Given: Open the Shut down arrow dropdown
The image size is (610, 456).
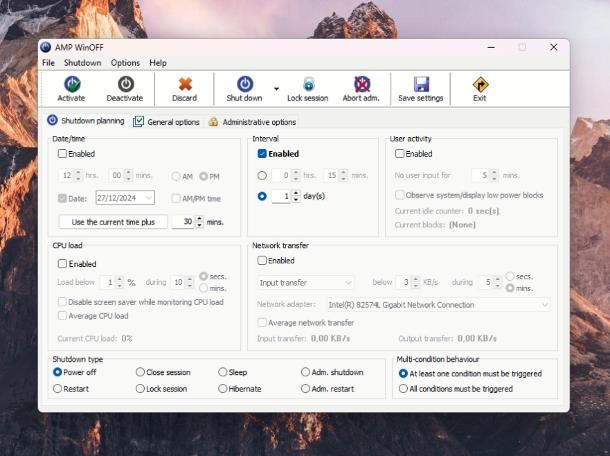Looking at the screenshot, I should tap(276, 89).
